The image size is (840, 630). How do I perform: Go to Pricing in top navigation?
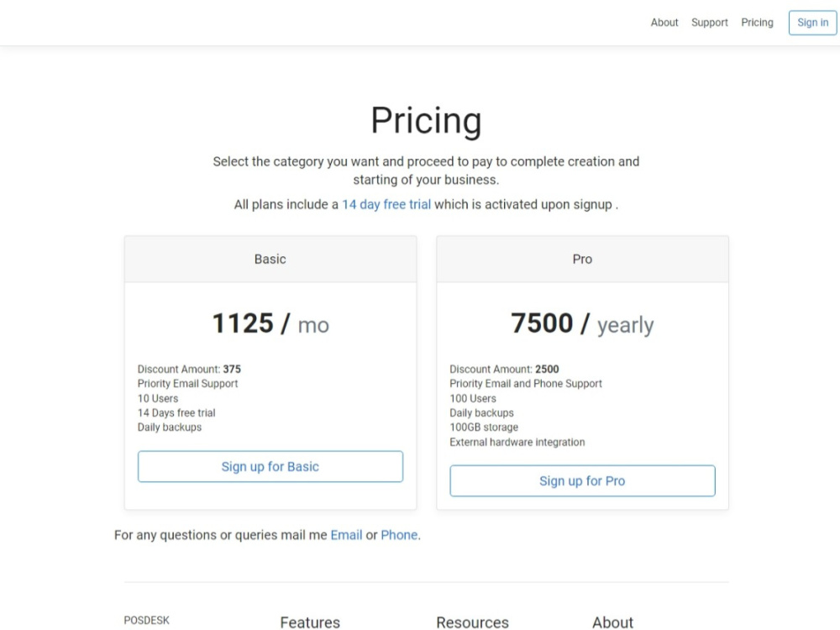click(757, 23)
